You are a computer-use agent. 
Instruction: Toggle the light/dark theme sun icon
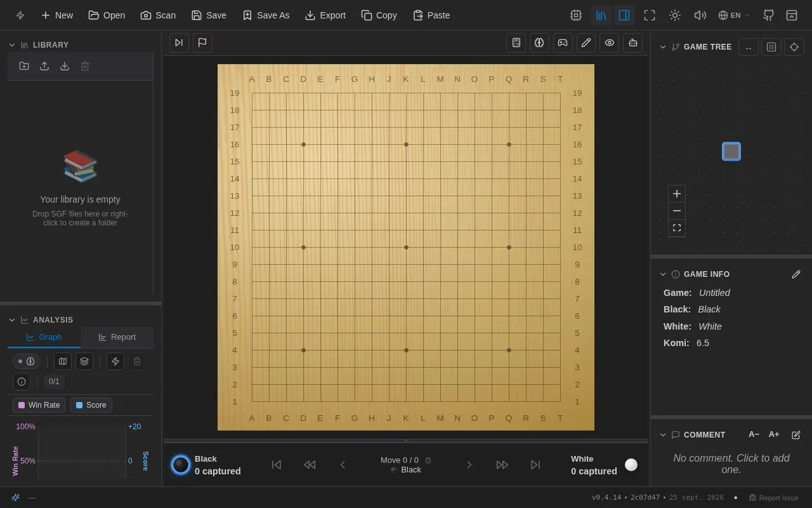(x=675, y=15)
